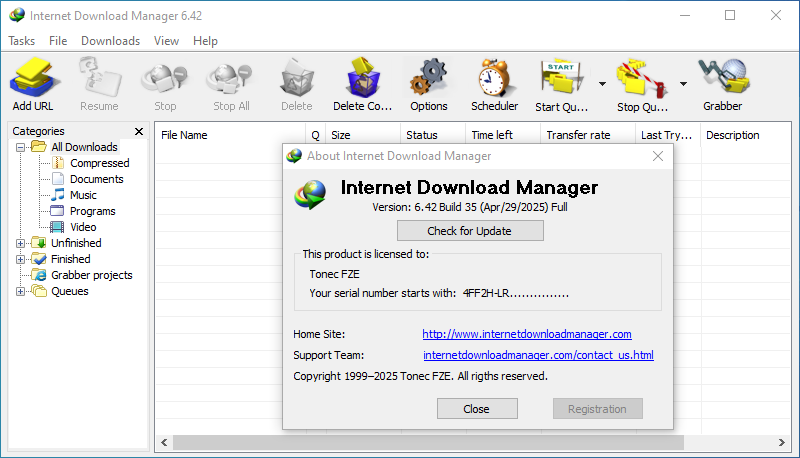Click the horizontal scrollbar right arrow
Viewport: 800px width, 458px height.
click(782, 442)
